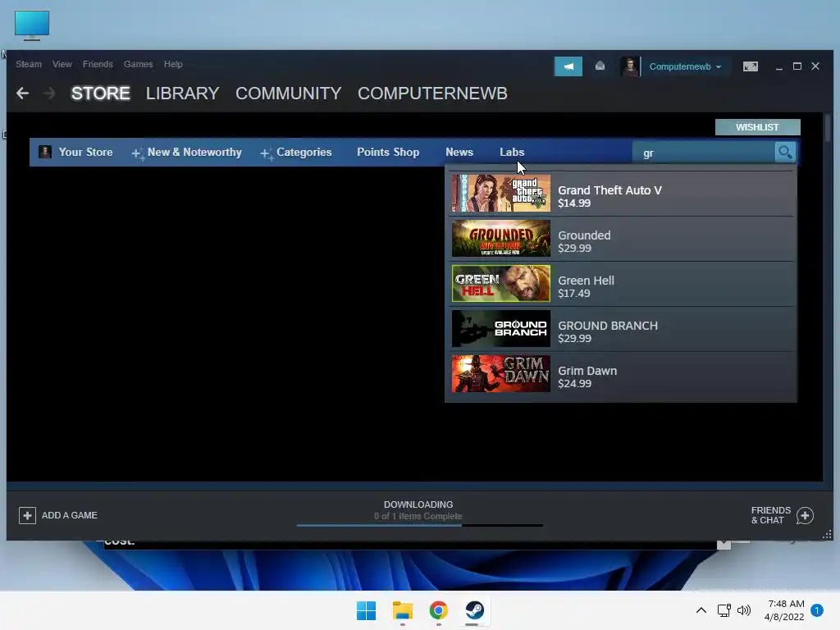840x630 pixels.
Task: Click the download progress bar
Action: pos(419,526)
